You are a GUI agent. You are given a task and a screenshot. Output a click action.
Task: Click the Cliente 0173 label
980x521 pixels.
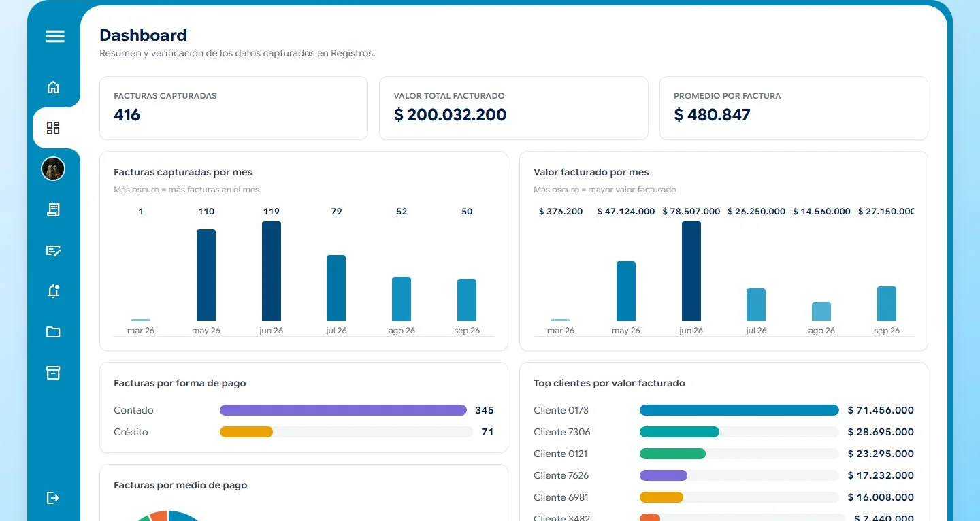point(561,410)
